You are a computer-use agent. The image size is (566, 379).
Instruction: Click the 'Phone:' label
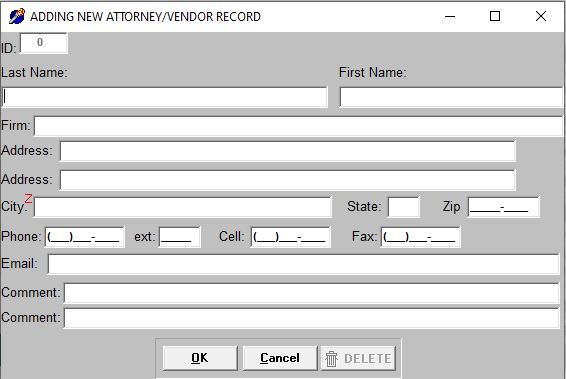click(22, 236)
